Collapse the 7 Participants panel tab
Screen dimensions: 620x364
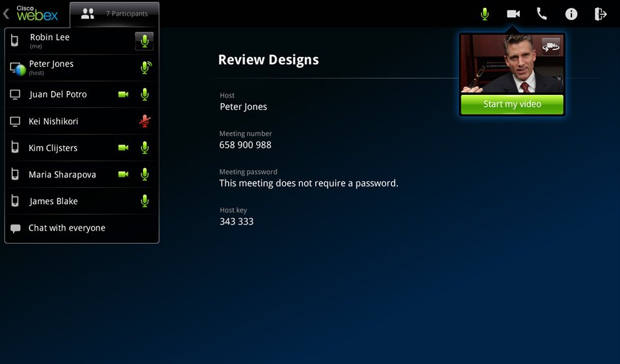(x=115, y=14)
